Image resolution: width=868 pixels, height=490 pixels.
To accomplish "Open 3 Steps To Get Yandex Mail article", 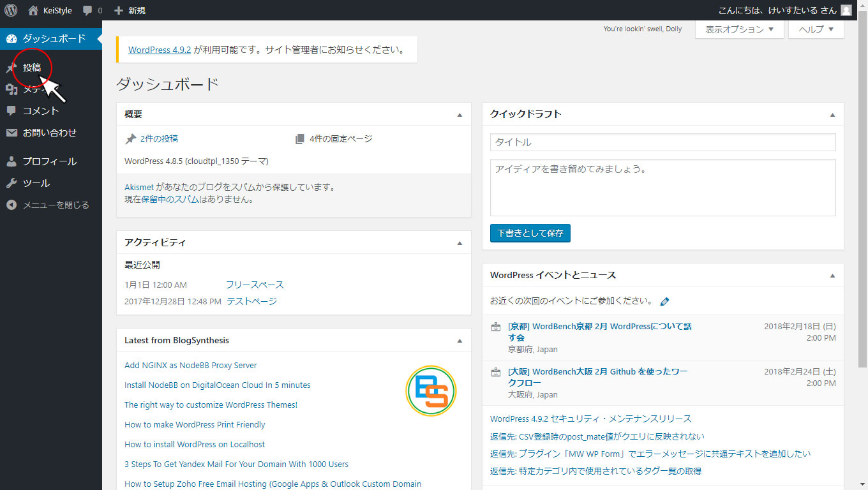I will pos(237,464).
